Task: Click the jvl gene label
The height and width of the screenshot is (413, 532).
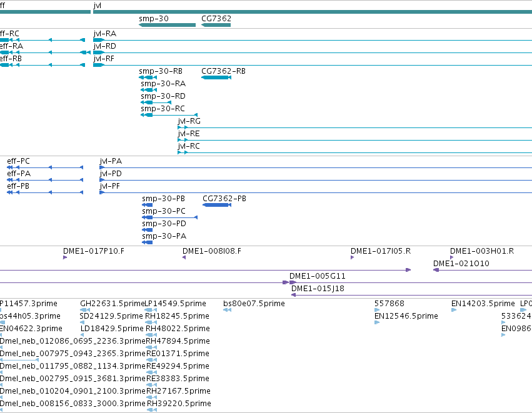Action: [x=97, y=6]
